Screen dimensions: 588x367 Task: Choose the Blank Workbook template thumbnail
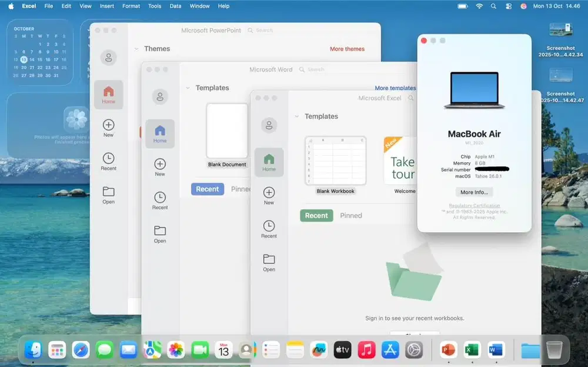pyautogui.click(x=335, y=161)
